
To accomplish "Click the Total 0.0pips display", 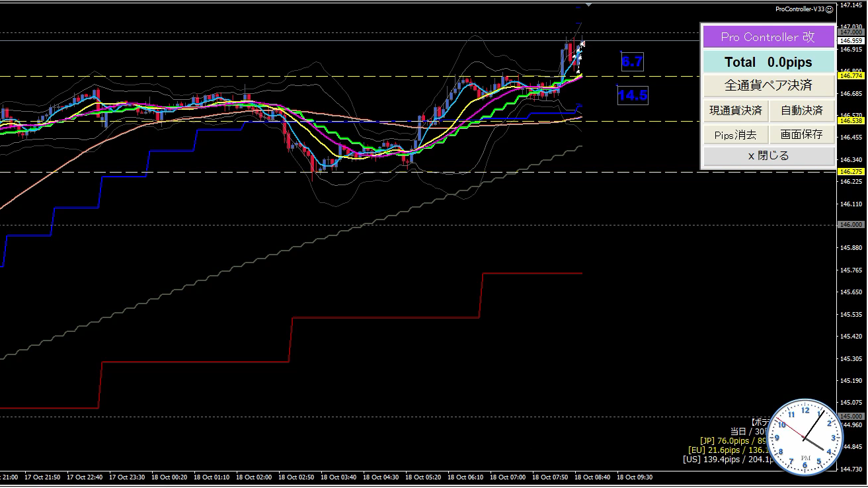I will (x=768, y=62).
